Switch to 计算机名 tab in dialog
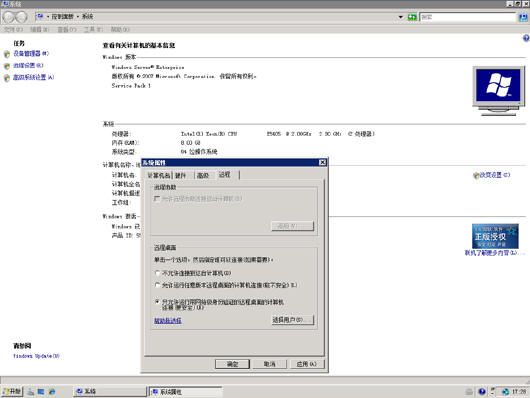The height and width of the screenshot is (398, 530). (x=159, y=175)
